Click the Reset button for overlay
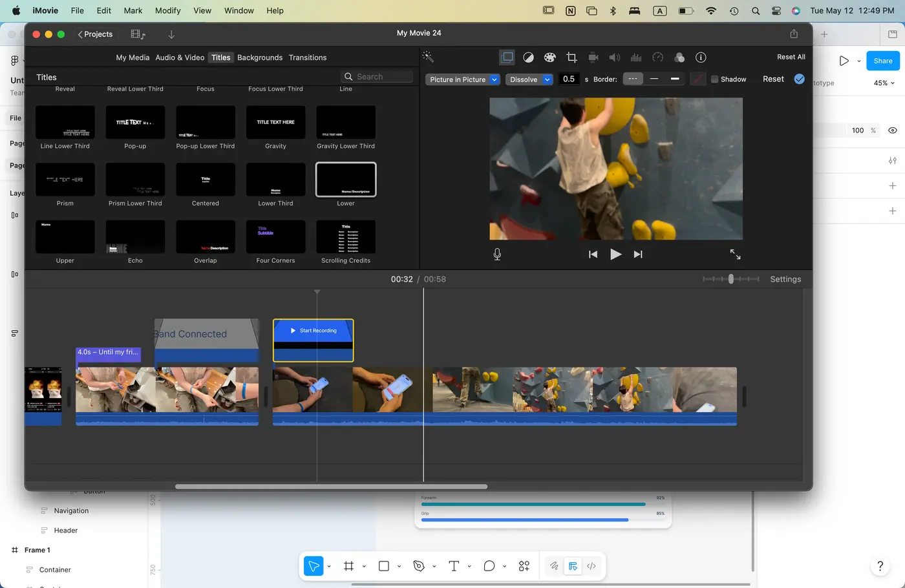The image size is (905, 588). [773, 79]
